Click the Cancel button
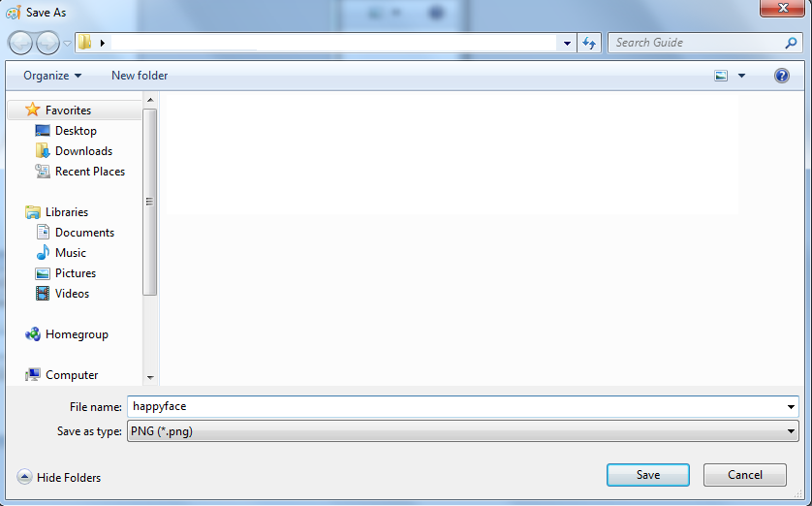Screen dimensions: 812x506 745,475
